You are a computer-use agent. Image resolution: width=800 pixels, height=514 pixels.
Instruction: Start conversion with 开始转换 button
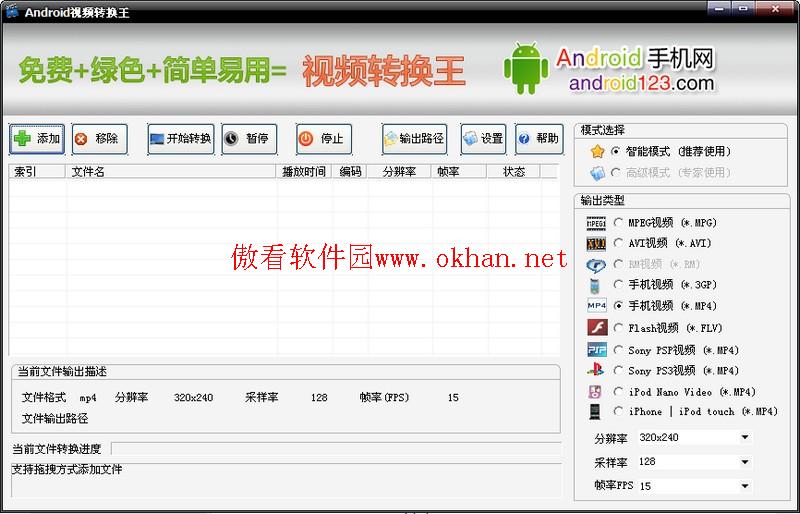pos(181,139)
